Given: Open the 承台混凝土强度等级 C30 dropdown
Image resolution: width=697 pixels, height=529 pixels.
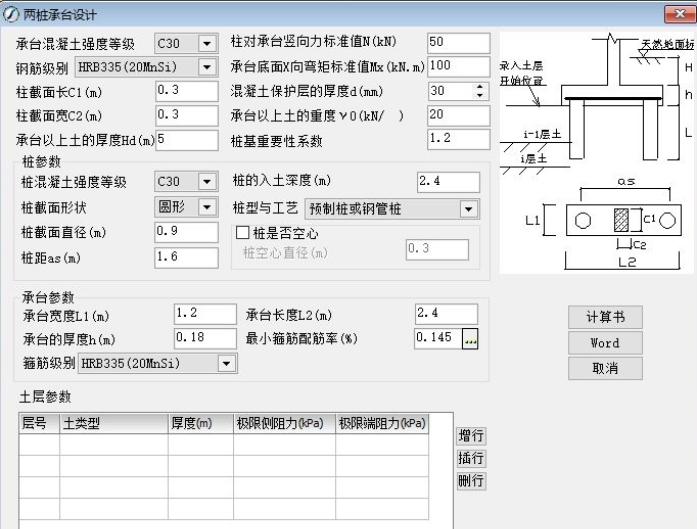Looking at the screenshot, I should (x=207, y=44).
